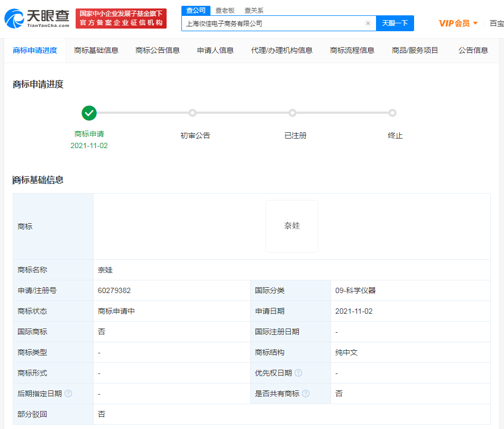Switch to 查关系 search tab
The height and width of the screenshot is (429, 504).
[254, 10]
